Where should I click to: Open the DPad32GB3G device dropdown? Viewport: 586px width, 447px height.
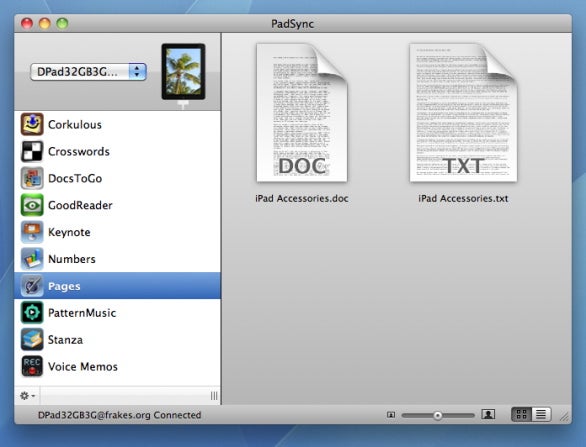[x=88, y=72]
